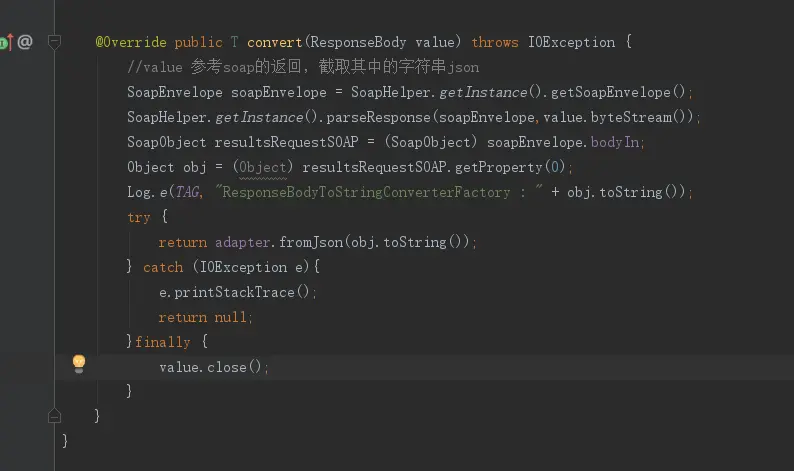This screenshot has width=794, height=471.
Task: Click the yellow lightbulb intention icon
Action: click(x=79, y=364)
